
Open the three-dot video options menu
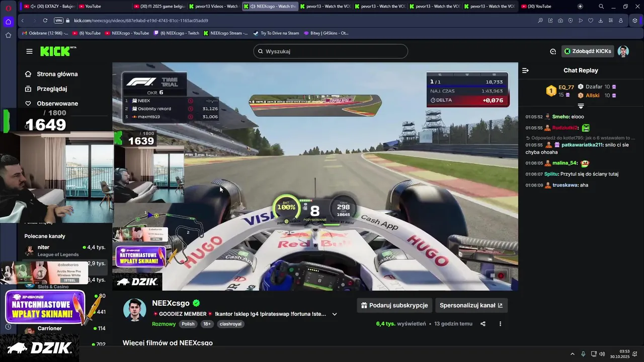coord(500,324)
